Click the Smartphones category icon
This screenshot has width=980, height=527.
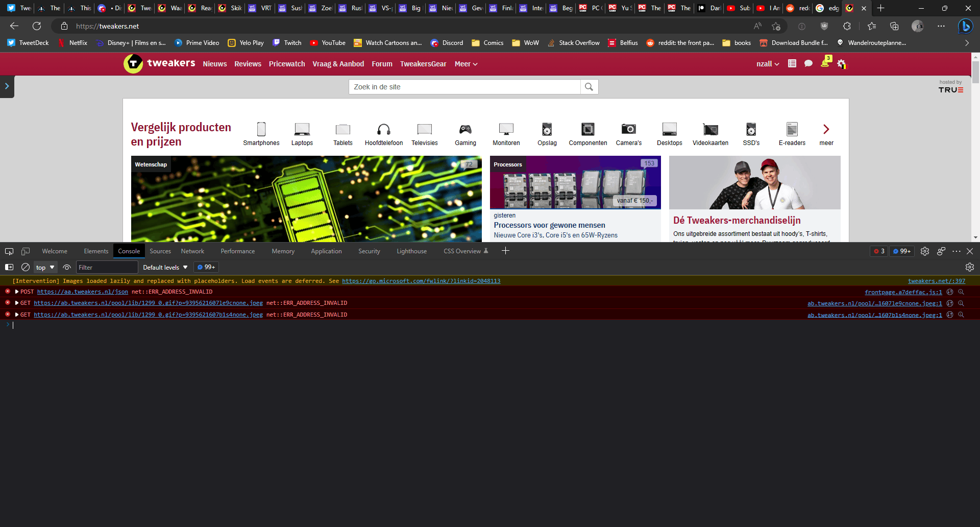[x=261, y=130]
